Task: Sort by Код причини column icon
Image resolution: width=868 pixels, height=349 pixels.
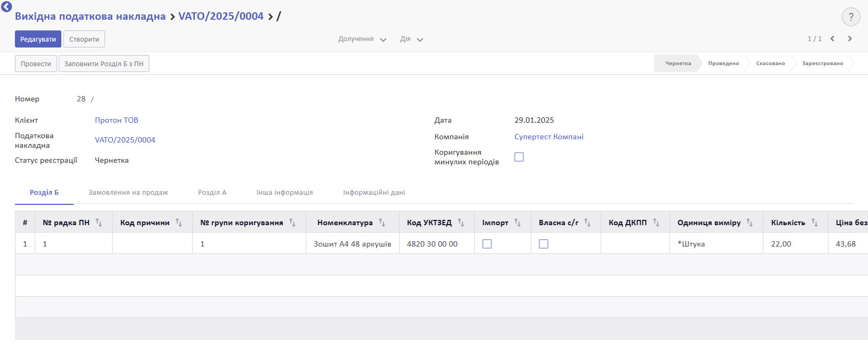Action: click(x=179, y=223)
